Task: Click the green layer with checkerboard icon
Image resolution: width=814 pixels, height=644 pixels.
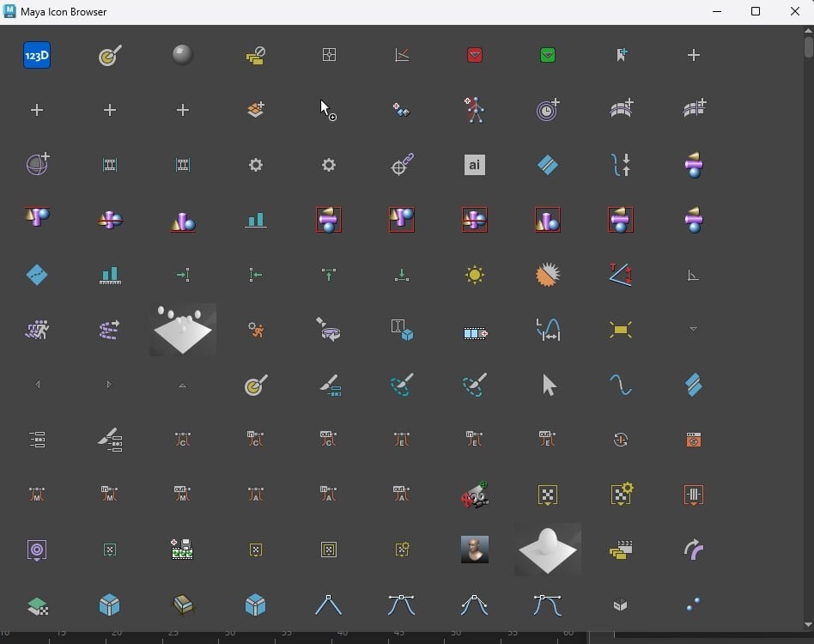Action: click(x=38, y=605)
